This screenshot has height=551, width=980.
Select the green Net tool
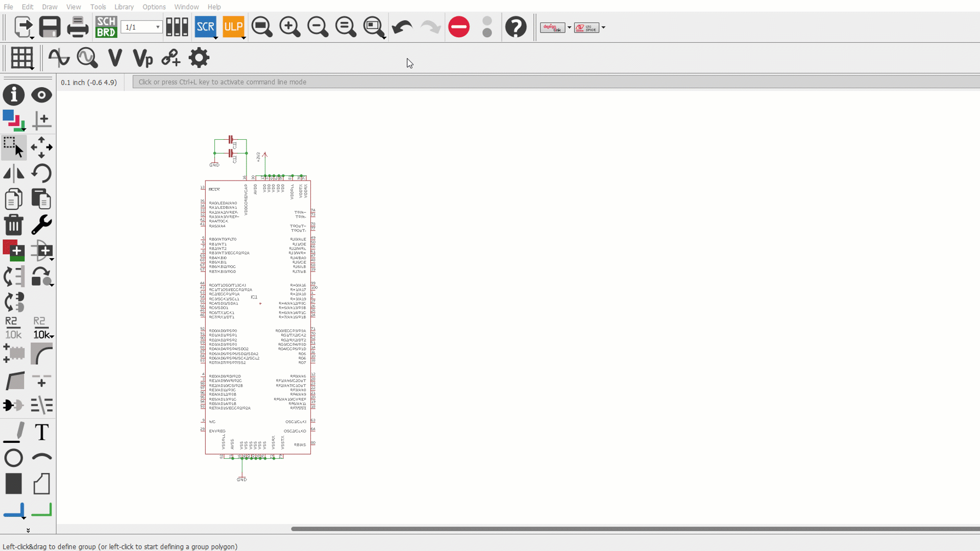pos(41,510)
